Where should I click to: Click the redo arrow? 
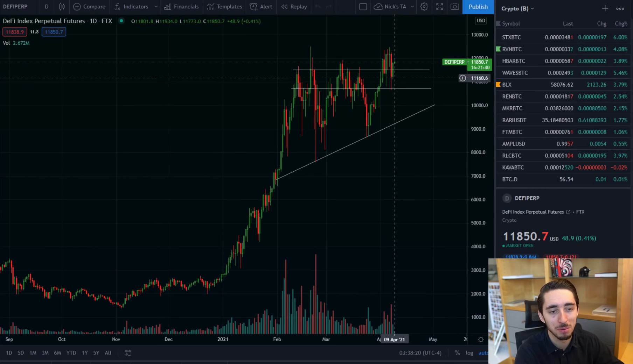tap(329, 7)
